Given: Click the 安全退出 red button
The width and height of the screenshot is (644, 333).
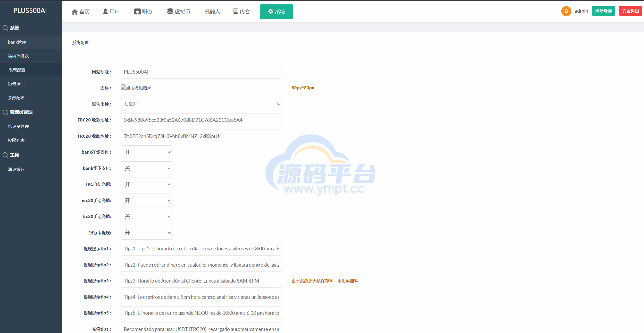Looking at the screenshot, I should click(630, 11).
